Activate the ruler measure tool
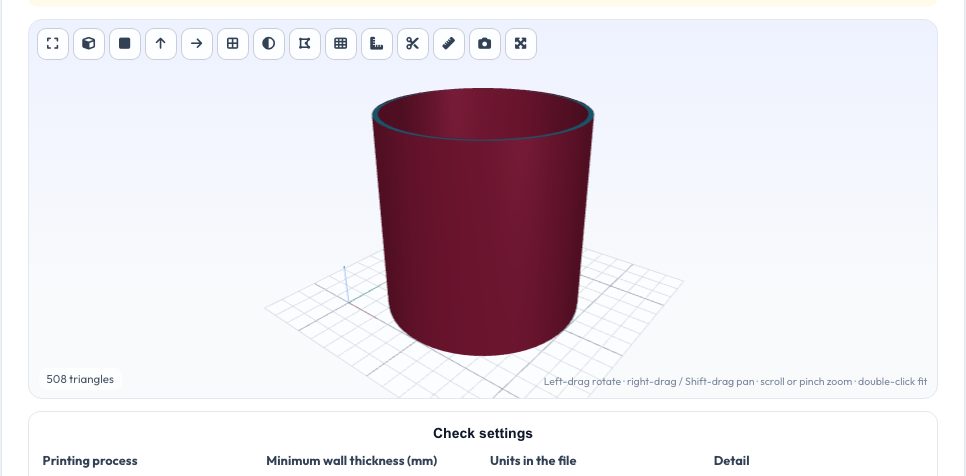The image size is (966, 476). point(449,44)
